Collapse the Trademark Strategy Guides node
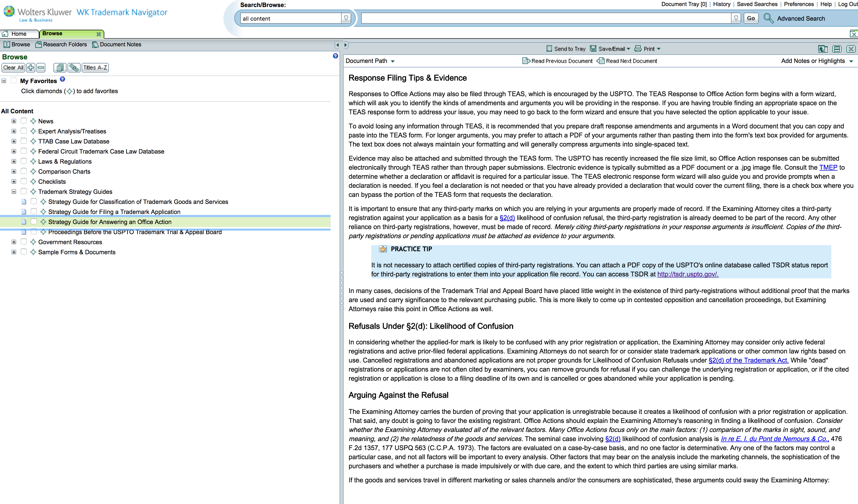Image resolution: width=858 pixels, height=504 pixels. (x=14, y=191)
